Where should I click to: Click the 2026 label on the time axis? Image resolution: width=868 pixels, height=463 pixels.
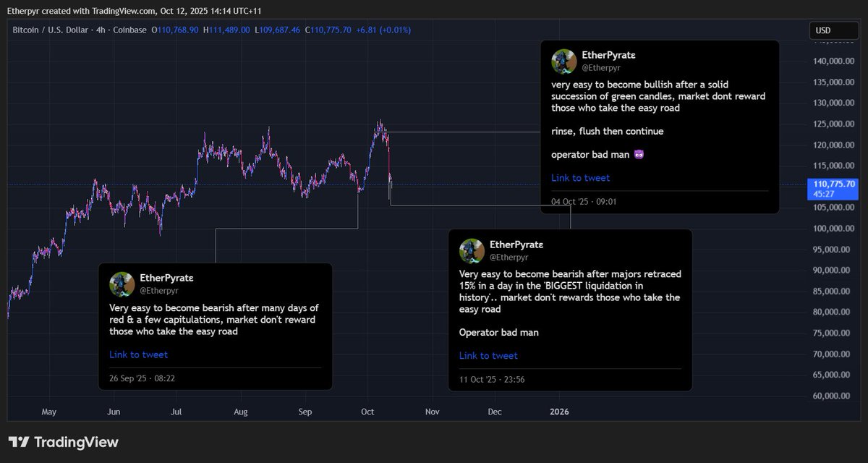pyautogui.click(x=558, y=412)
